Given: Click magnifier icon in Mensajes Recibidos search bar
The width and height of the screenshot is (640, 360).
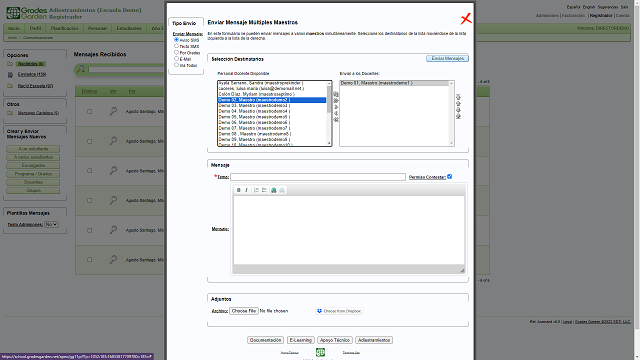Looking at the screenshot, I should tap(81, 69).
